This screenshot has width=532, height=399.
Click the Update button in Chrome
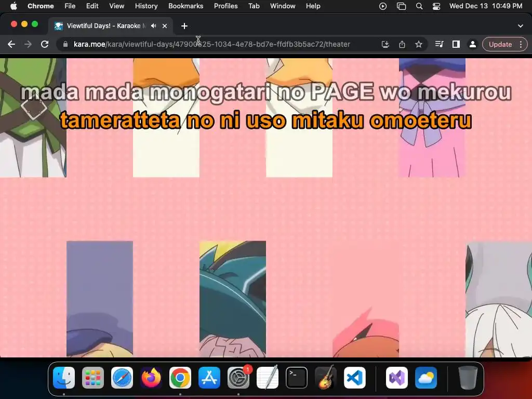500,44
